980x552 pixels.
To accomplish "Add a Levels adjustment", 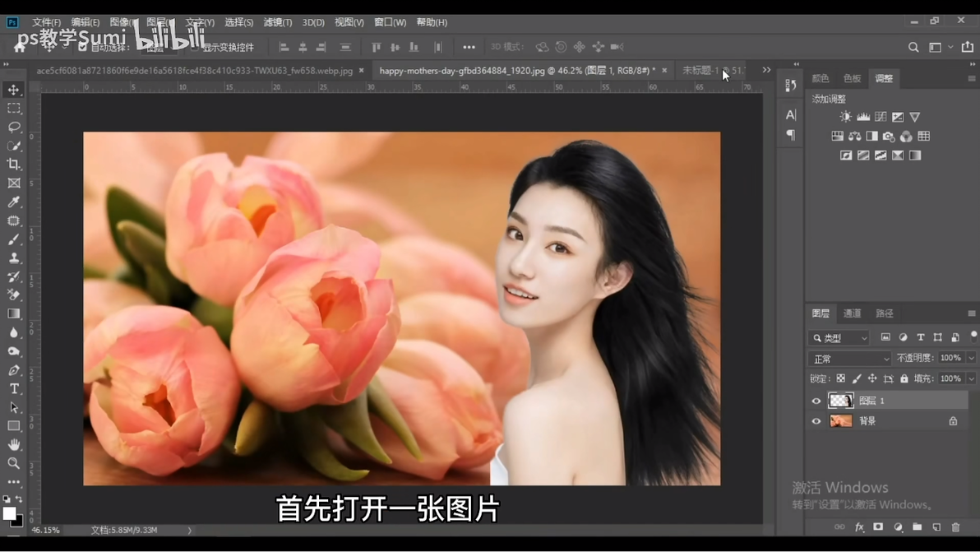I will [x=863, y=117].
